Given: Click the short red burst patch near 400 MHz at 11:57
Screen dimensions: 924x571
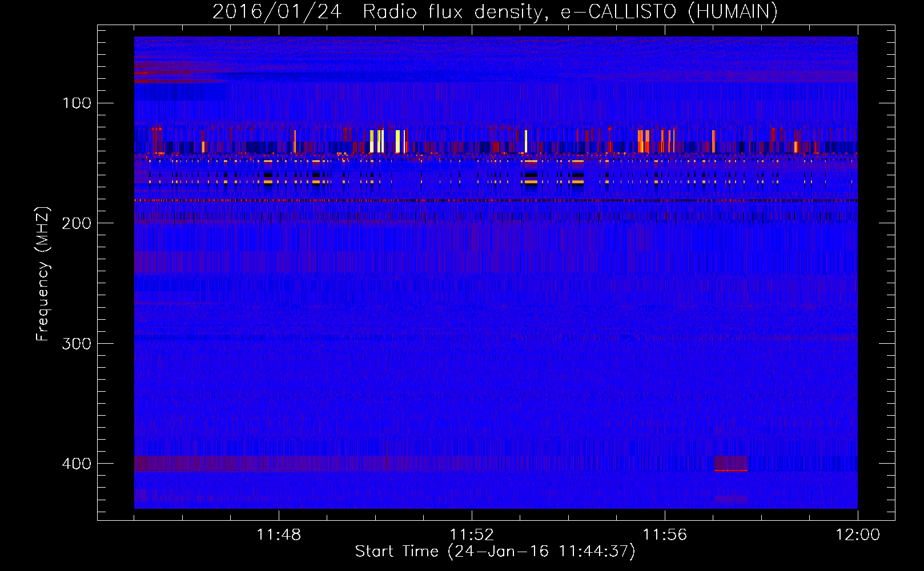Looking at the screenshot, I should pyautogui.click(x=731, y=463).
